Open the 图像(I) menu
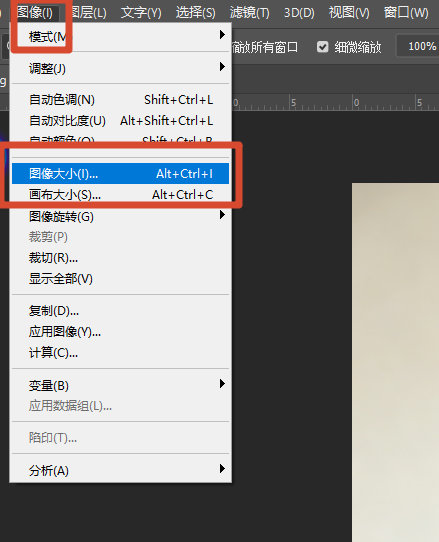This screenshot has width=439, height=542. tap(35, 13)
